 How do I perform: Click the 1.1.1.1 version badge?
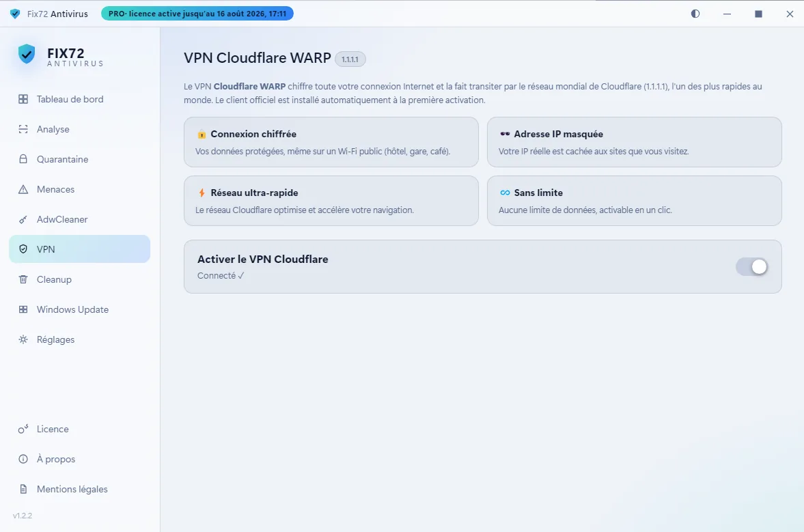[x=350, y=59]
